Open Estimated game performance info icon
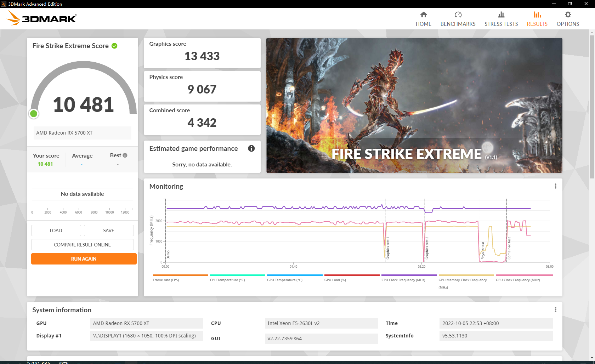This screenshot has height=364, width=595. [x=251, y=148]
